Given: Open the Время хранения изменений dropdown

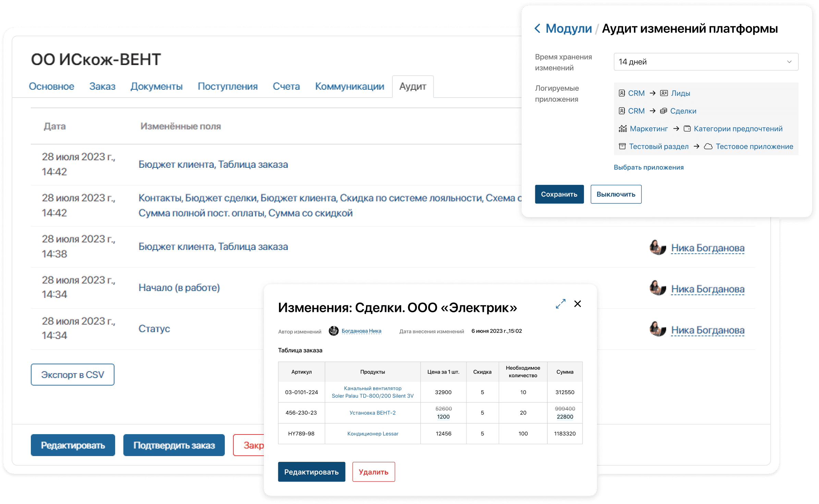Looking at the screenshot, I should pos(704,61).
